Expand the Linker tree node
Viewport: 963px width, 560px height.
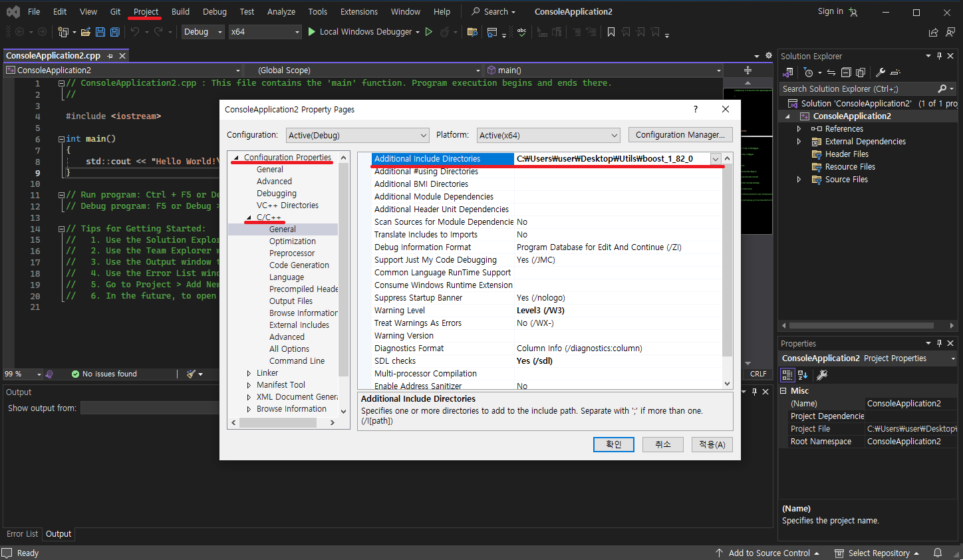[249, 373]
